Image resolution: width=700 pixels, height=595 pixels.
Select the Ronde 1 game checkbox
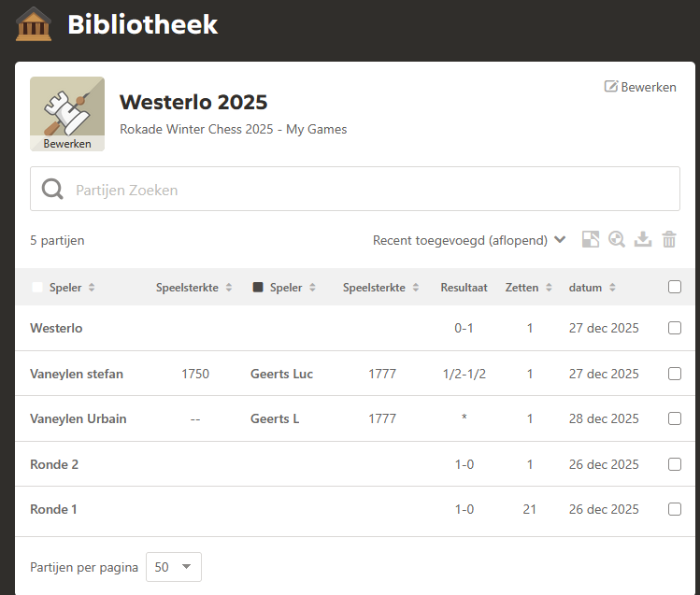(x=675, y=509)
